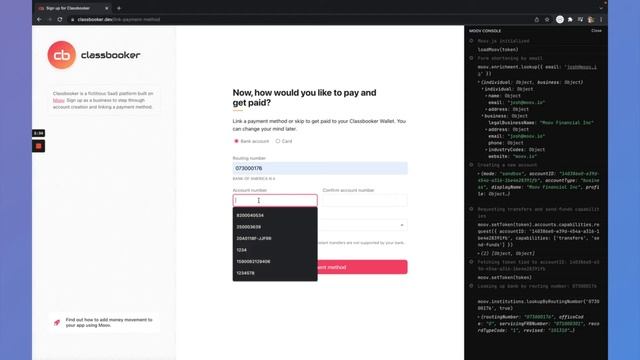The height and width of the screenshot is (360, 640).
Task: Collapse the 'individual: Object' console node
Action: [x=482, y=89]
